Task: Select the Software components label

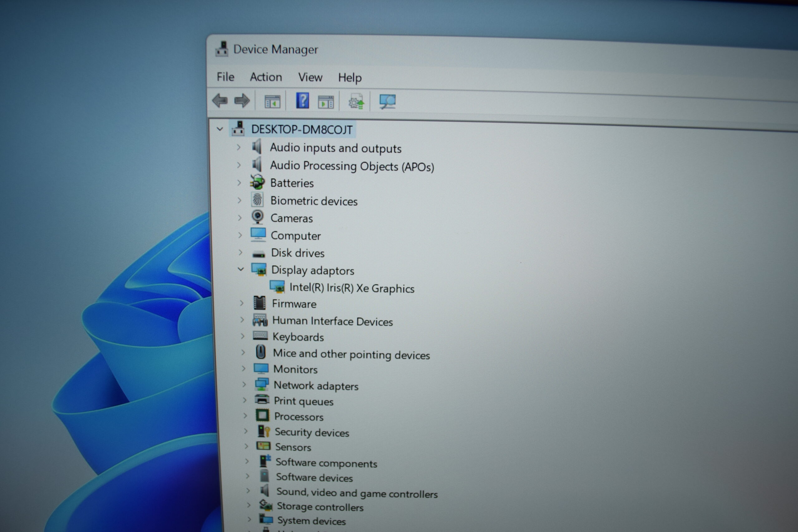Action: [326, 463]
